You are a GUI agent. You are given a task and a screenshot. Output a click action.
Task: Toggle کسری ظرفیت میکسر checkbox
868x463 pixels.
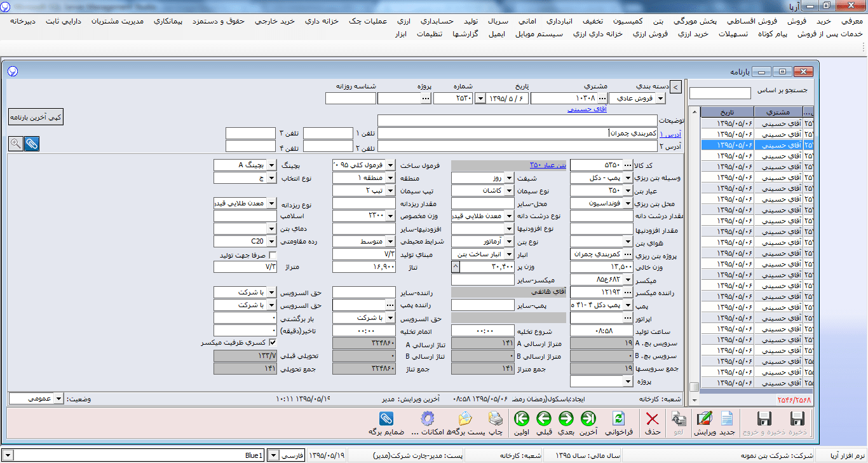pos(273,343)
